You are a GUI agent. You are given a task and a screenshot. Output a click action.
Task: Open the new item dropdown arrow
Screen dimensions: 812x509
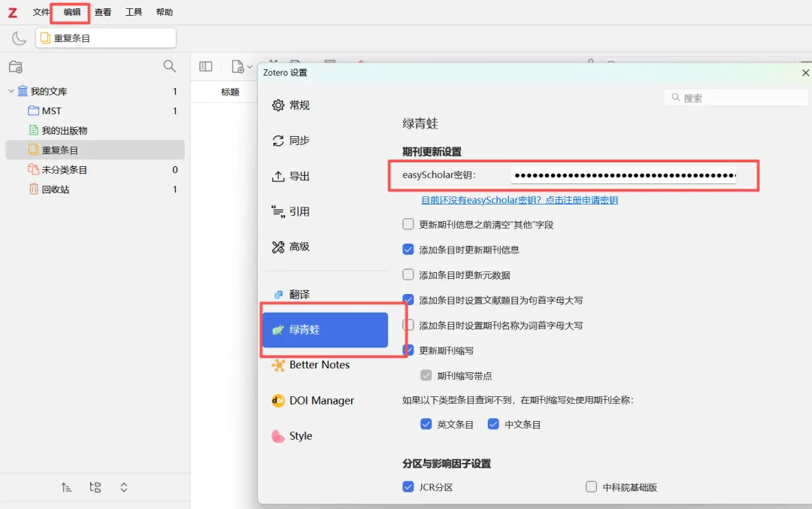[x=250, y=67]
